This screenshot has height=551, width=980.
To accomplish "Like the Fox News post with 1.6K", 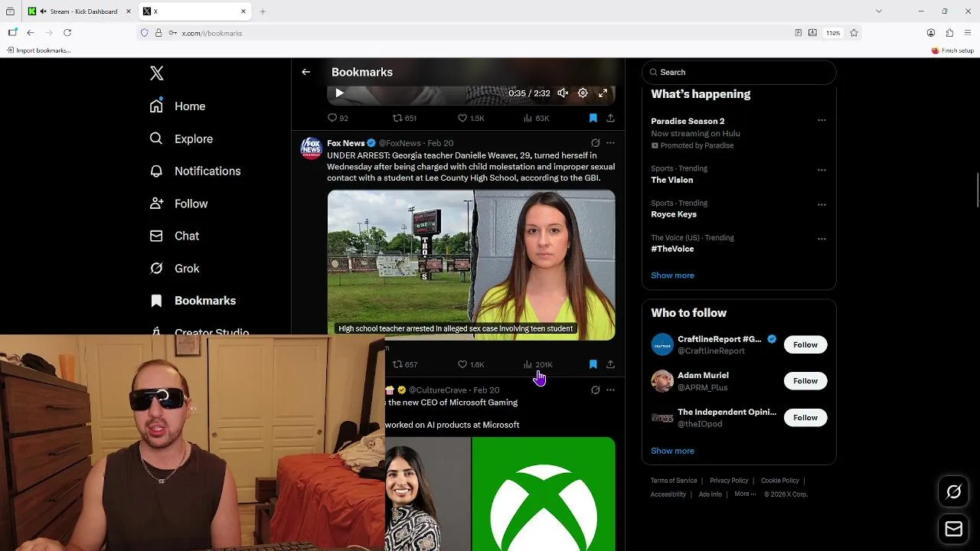I will click(471, 364).
